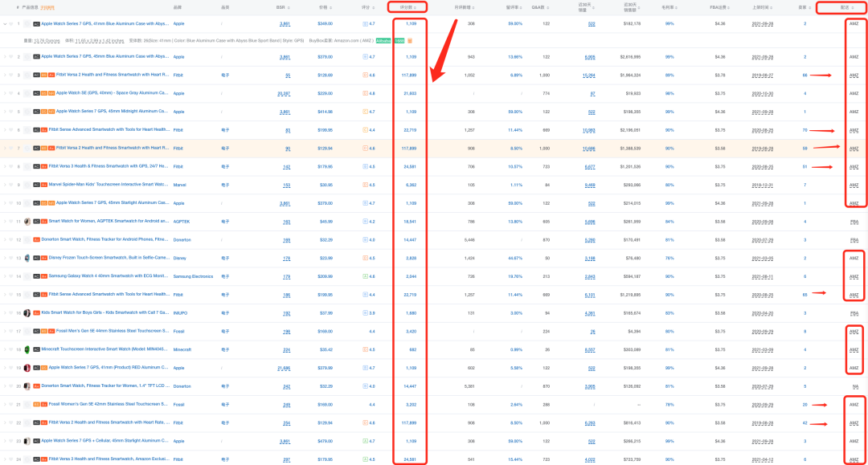Sort table by the 价格 price column header
868x465 pixels.
[x=325, y=7]
